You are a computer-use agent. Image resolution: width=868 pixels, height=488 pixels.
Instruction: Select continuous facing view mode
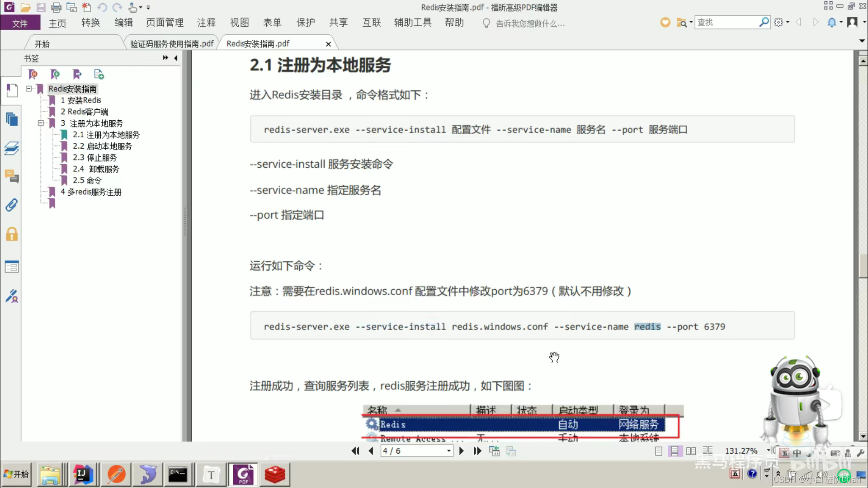tap(708, 451)
